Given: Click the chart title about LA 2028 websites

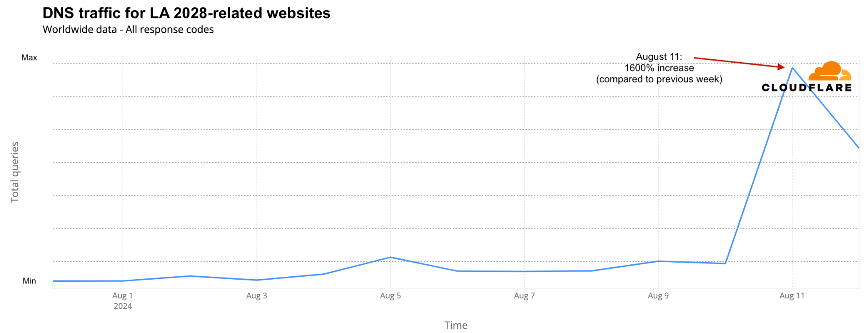Looking at the screenshot, I should [x=186, y=13].
